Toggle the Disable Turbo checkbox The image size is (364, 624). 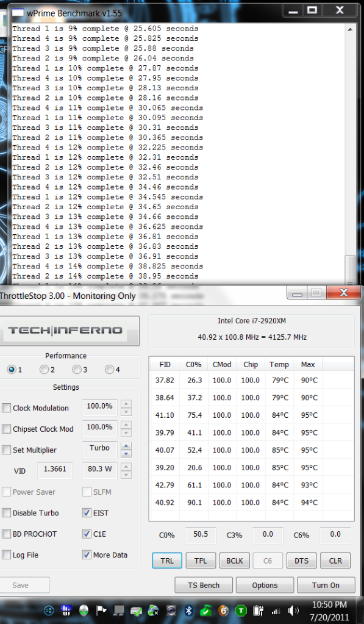click(x=6, y=513)
